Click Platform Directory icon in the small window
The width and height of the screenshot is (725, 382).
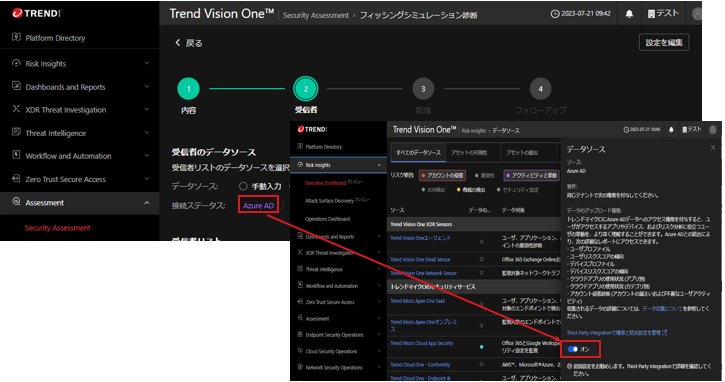(300, 146)
